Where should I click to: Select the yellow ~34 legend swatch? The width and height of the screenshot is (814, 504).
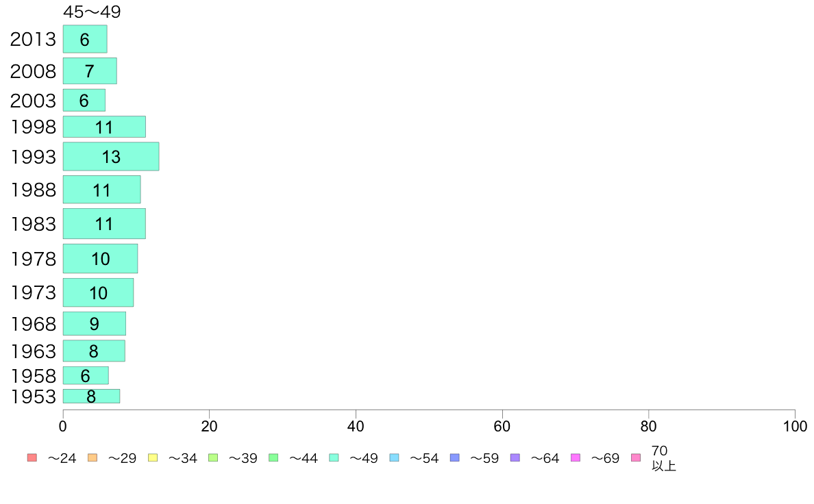tap(153, 458)
